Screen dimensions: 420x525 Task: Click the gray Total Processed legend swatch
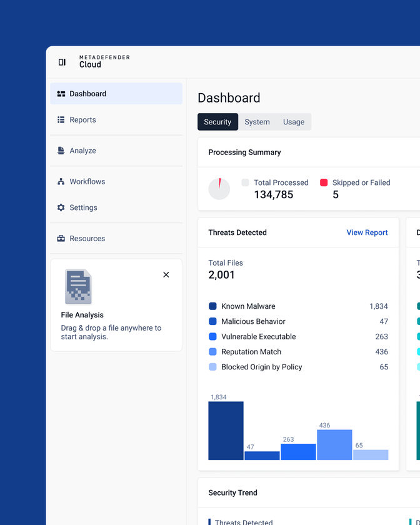pos(245,182)
